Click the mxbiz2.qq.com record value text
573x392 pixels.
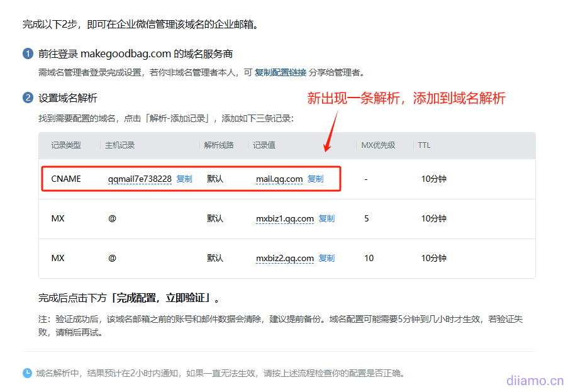(285, 258)
